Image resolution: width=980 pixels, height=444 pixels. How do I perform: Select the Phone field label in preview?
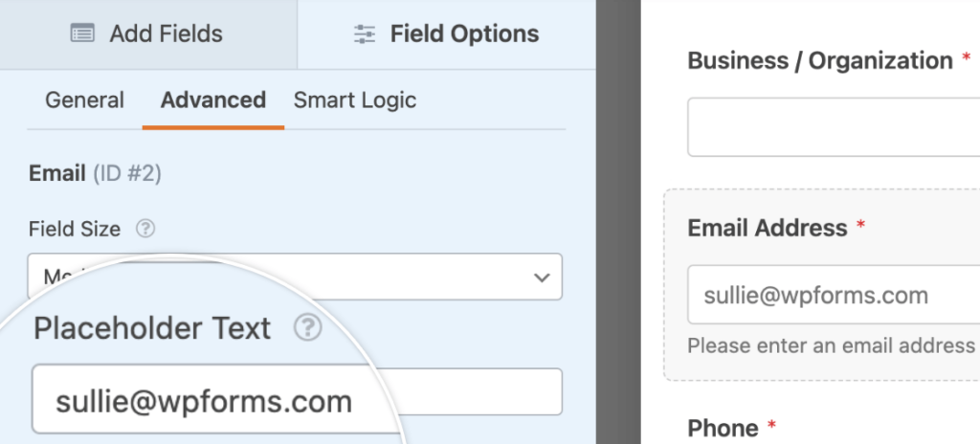[723, 428]
